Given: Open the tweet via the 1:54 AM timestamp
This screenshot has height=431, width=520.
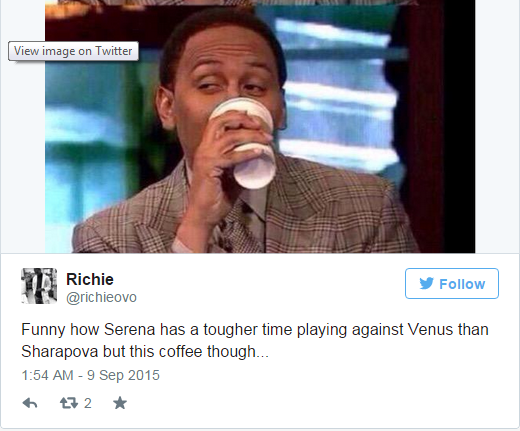Looking at the screenshot, I should click(x=47, y=375).
